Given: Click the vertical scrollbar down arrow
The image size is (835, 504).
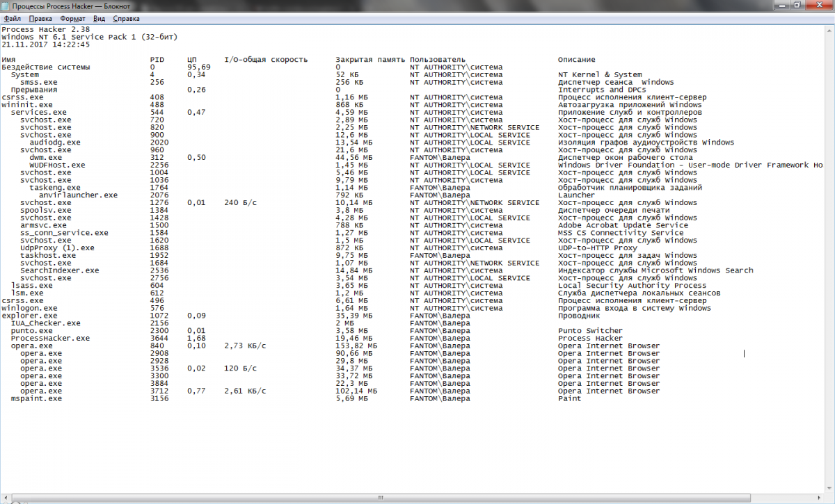Looking at the screenshot, I should [x=829, y=489].
